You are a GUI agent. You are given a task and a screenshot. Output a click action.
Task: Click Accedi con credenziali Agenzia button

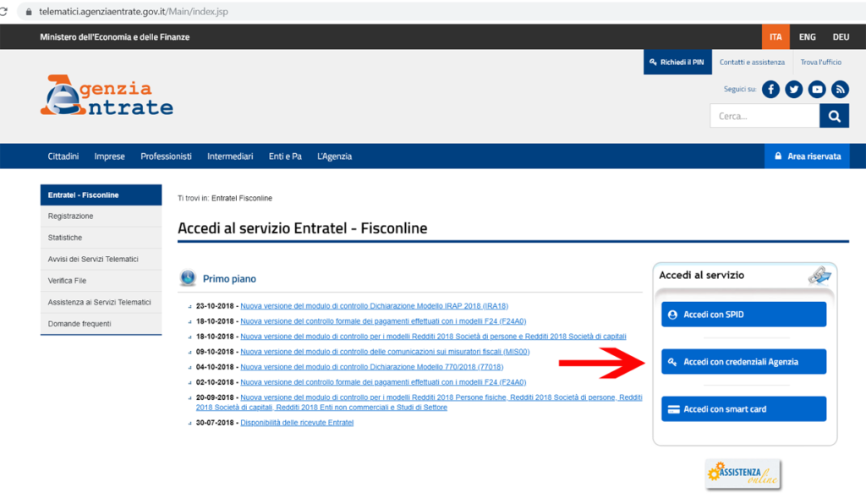tap(743, 362)
